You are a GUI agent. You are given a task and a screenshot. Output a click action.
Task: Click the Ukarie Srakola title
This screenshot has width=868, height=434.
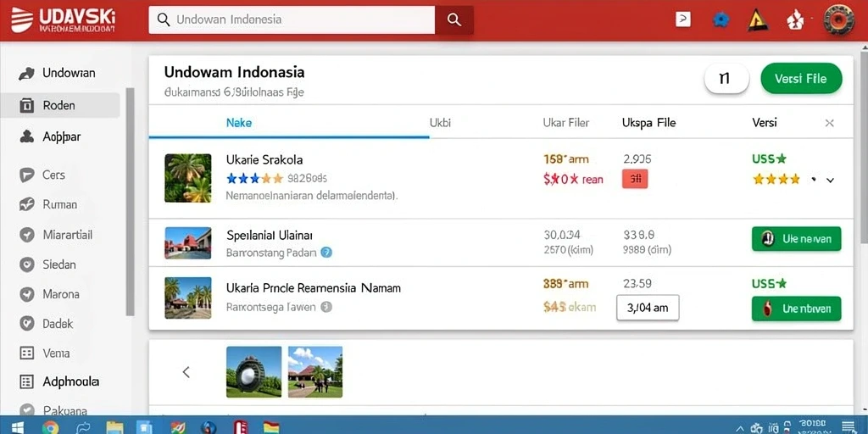click(264, 160)
